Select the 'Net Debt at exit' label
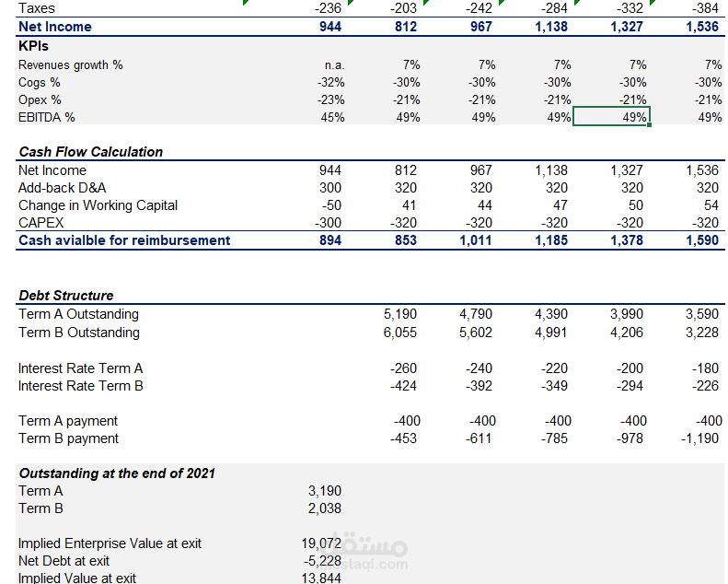The image size is (728, 584). [64, 561]
